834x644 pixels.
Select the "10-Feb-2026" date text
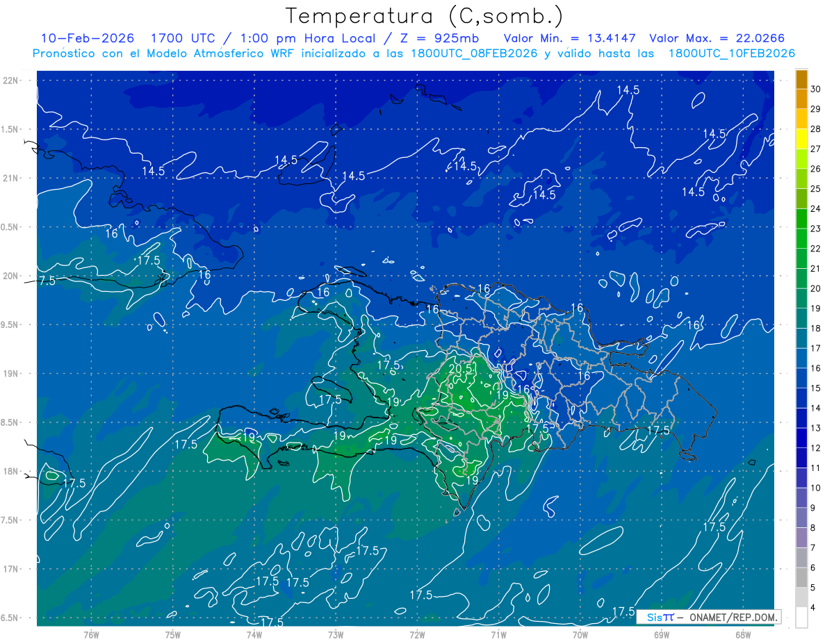click(x=88, y=38)
